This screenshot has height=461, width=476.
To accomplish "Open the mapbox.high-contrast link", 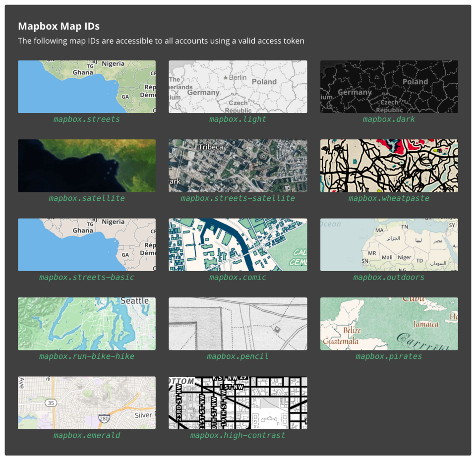I will tap(238, 435).
